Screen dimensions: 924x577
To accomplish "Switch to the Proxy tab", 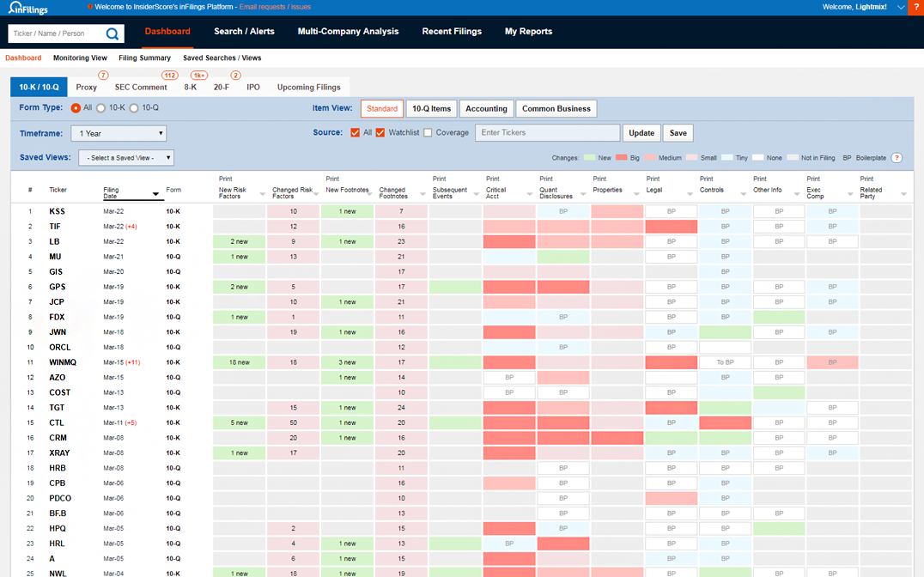I will [86, 88].
